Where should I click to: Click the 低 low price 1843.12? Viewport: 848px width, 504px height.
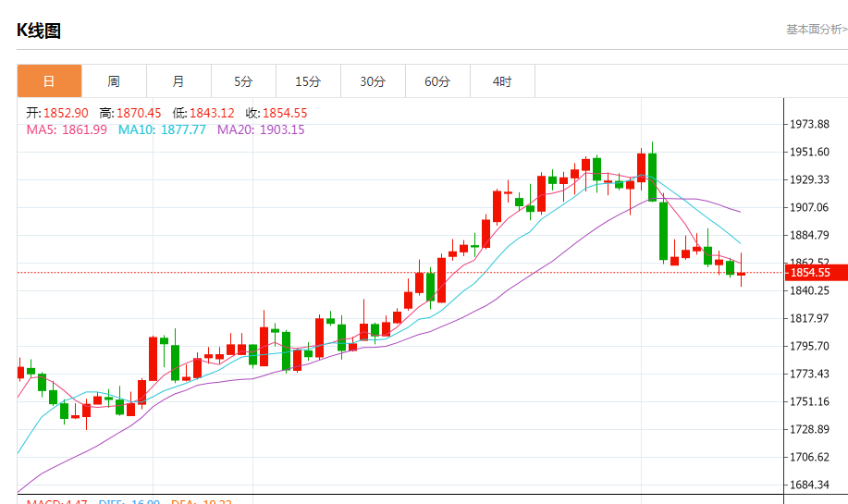(x=203, y=113)
